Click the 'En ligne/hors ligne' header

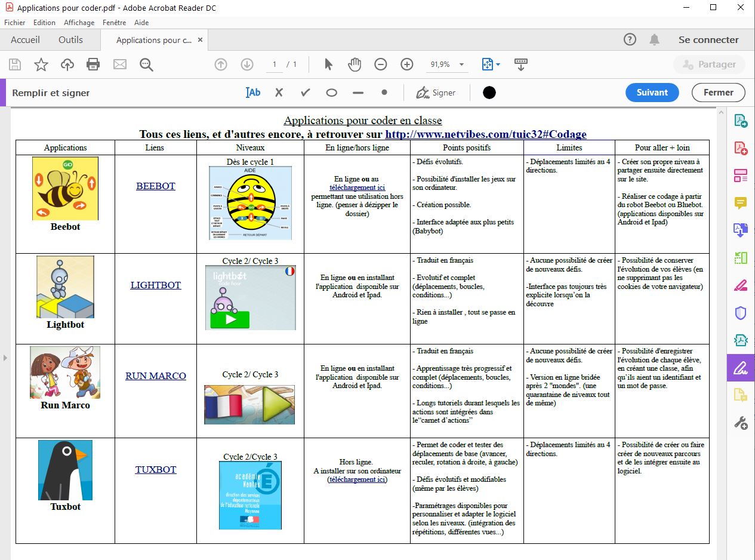(x=357, y=147)
